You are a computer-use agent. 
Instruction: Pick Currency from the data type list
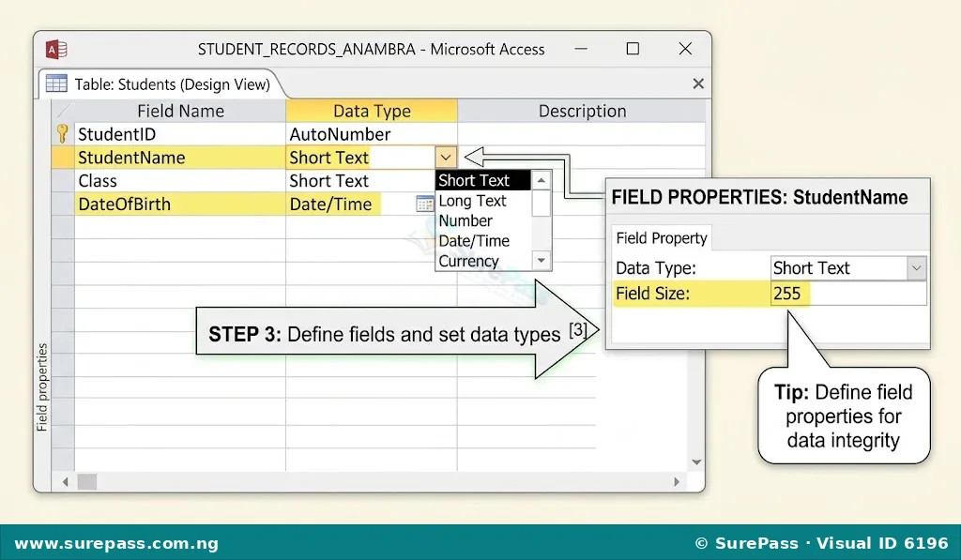[x=483, y=261]
